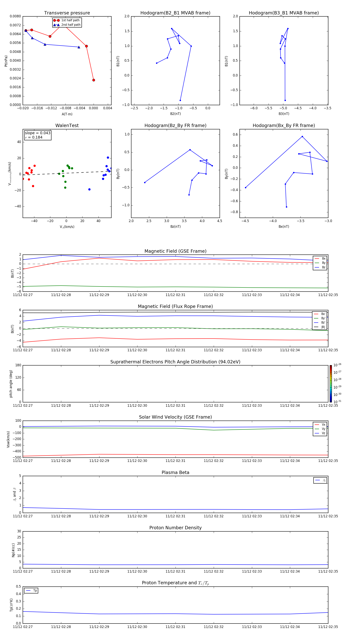The image size is (351, 644).
Task: Click the 10^-26 colorbar tick label
Action: click(337, 365)
